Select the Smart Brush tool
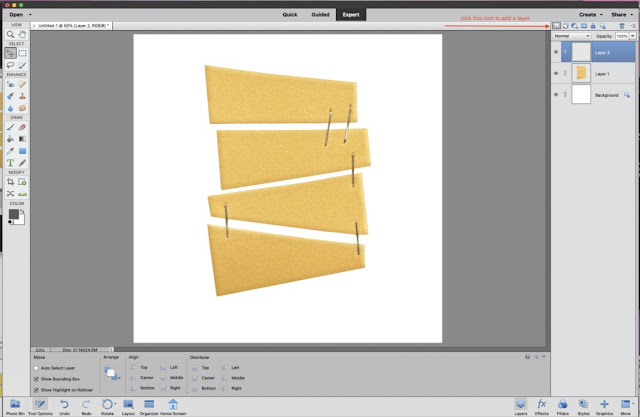The height and width of the screenshot is (417, 640). pyautogui.click(x=11, y=96)
